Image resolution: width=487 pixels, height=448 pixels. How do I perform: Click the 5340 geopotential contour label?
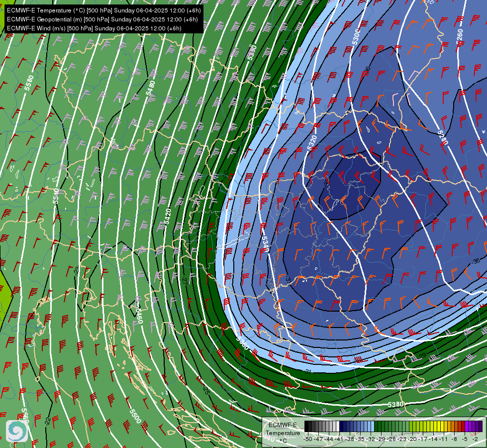pos(265,244)
